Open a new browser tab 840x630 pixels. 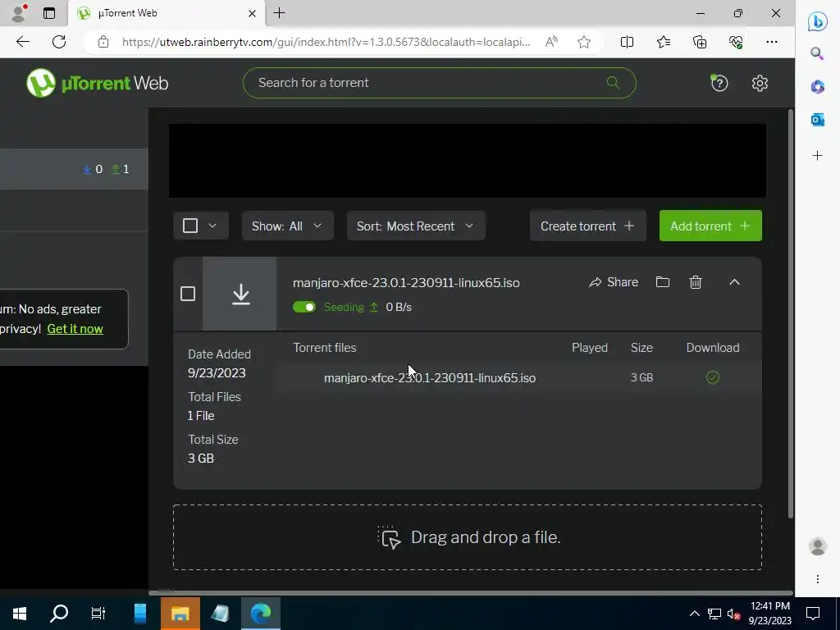[x=279, y=13]
